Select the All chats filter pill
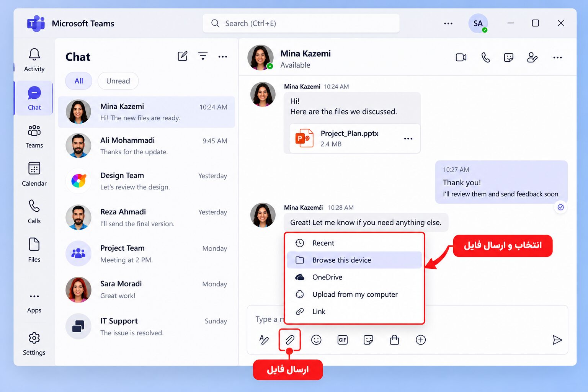This screenshot has height=392, width=588. (78, 81)
